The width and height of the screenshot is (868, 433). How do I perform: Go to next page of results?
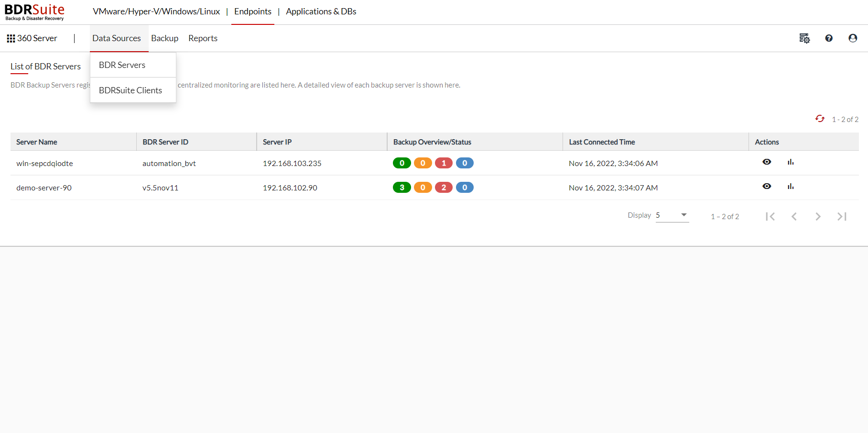tap(818, 216)
